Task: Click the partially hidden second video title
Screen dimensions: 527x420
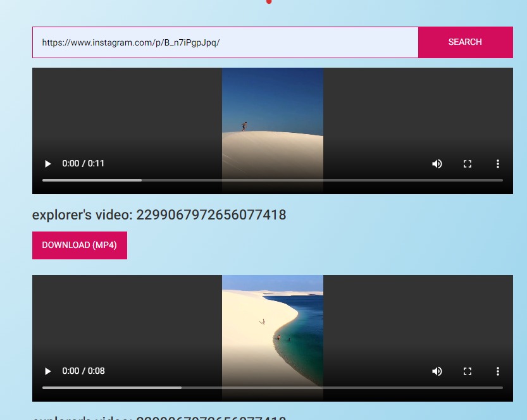Action: click(x=159, y=417)
